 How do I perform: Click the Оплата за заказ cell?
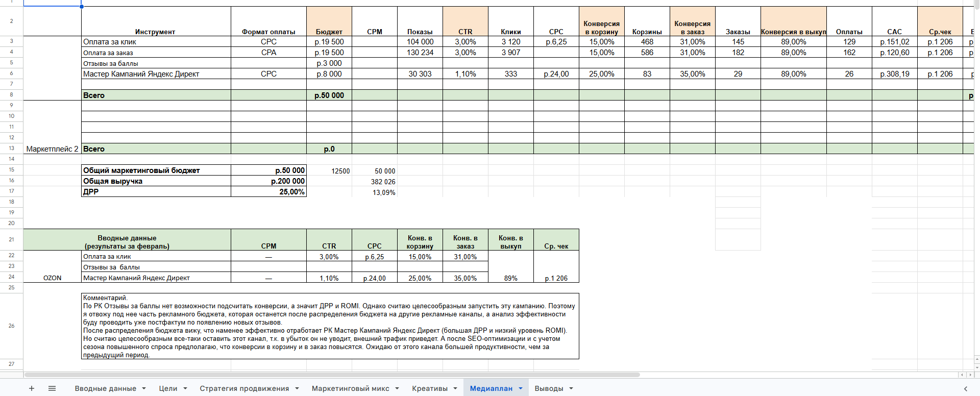(x=156, y=53)
